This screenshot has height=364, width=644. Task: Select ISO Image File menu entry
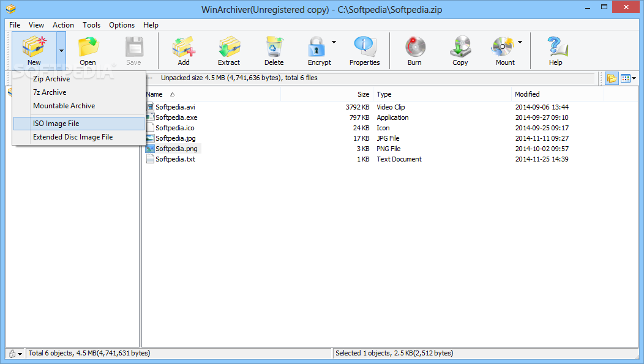(79, 124)
